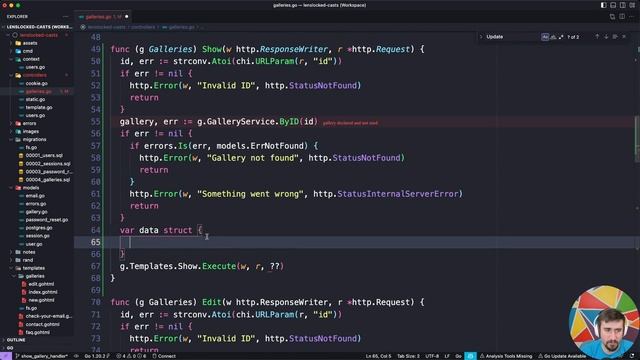The image size is (640, 360).
Task: Expand the assets folder
Action: click(37, 43)
